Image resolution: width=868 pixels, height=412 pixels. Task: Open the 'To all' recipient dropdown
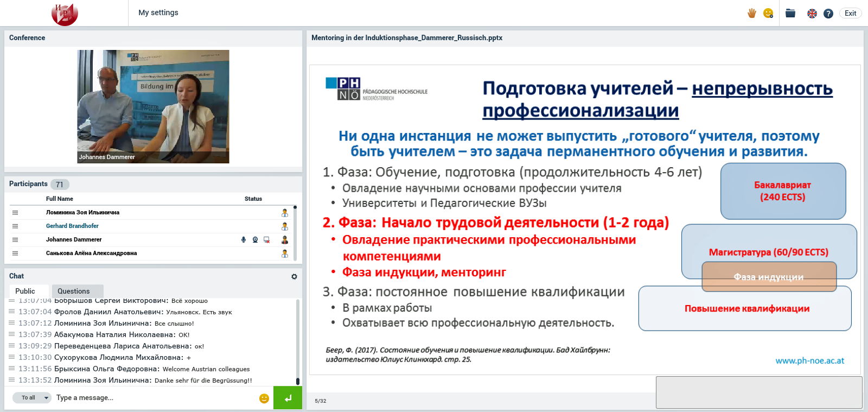(32, 398)
